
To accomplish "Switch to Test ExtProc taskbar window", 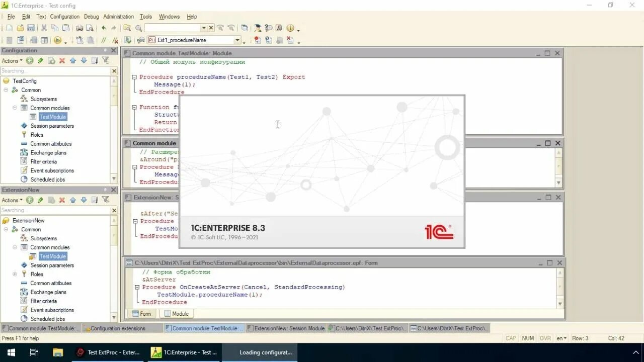I will pyautogui.click(x=108, y=352).
